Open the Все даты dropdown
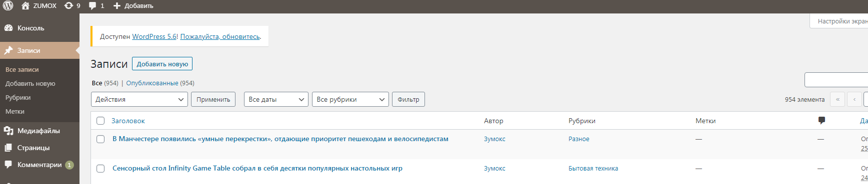868x184 pixels. tap(276, 99)
